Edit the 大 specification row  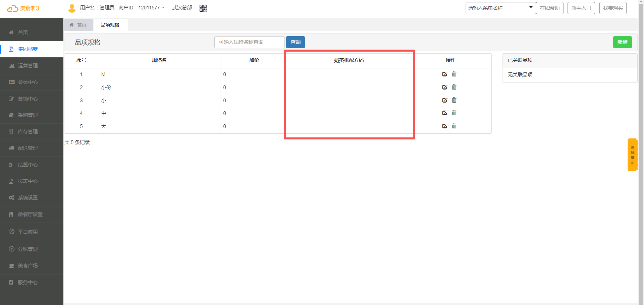[x=444, y=126]
